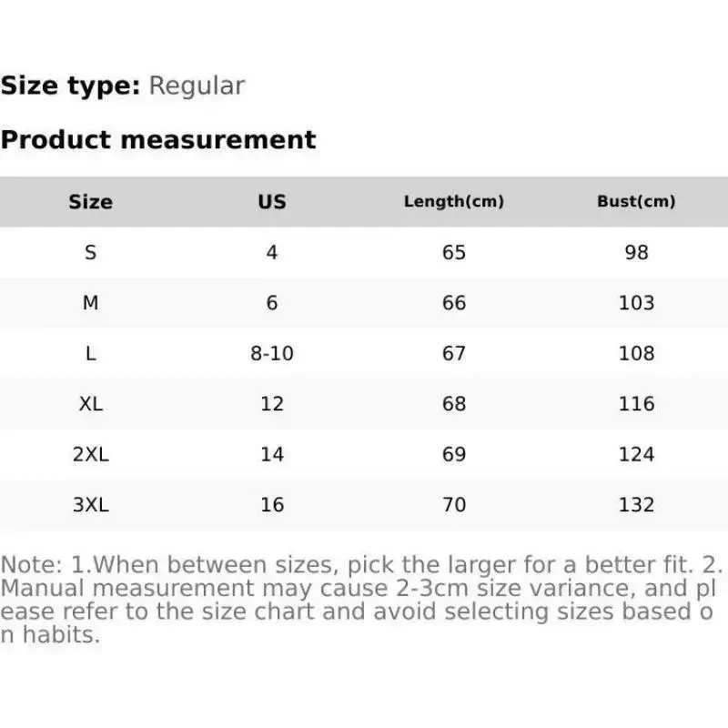Click the Product measurement heading

point(158,140)
